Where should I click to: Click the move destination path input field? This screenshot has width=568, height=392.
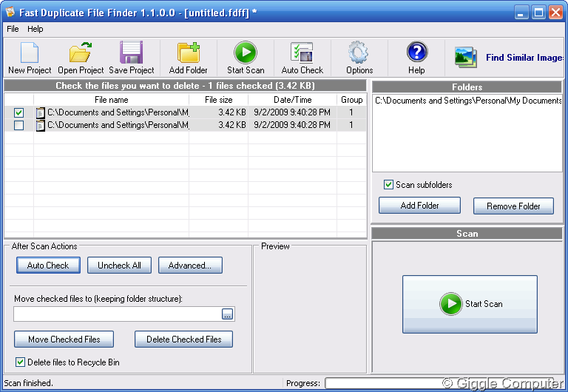[x=118, y=314]
